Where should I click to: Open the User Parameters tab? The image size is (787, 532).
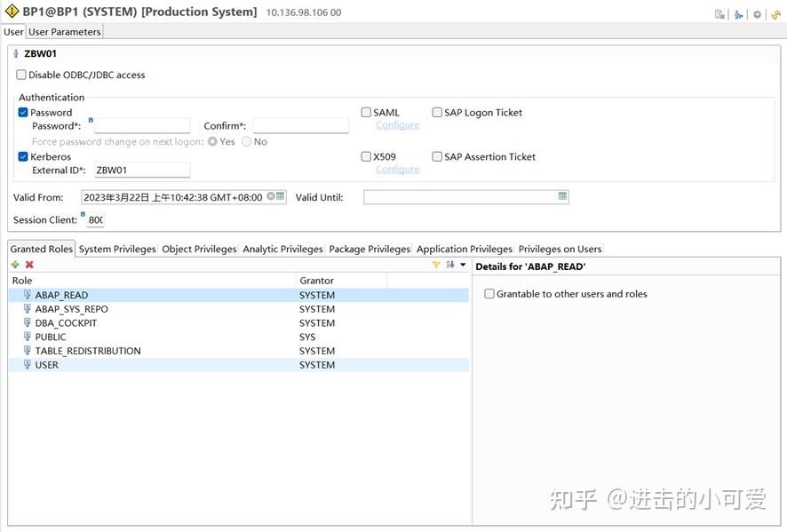click(65, 32)
